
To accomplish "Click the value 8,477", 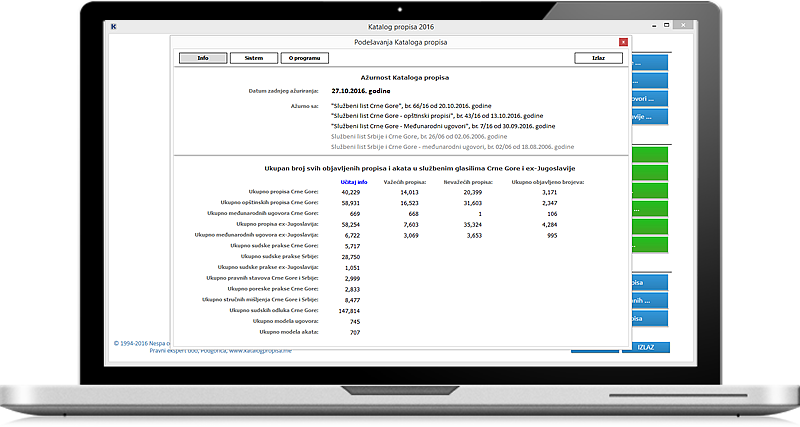I will 352,300.
